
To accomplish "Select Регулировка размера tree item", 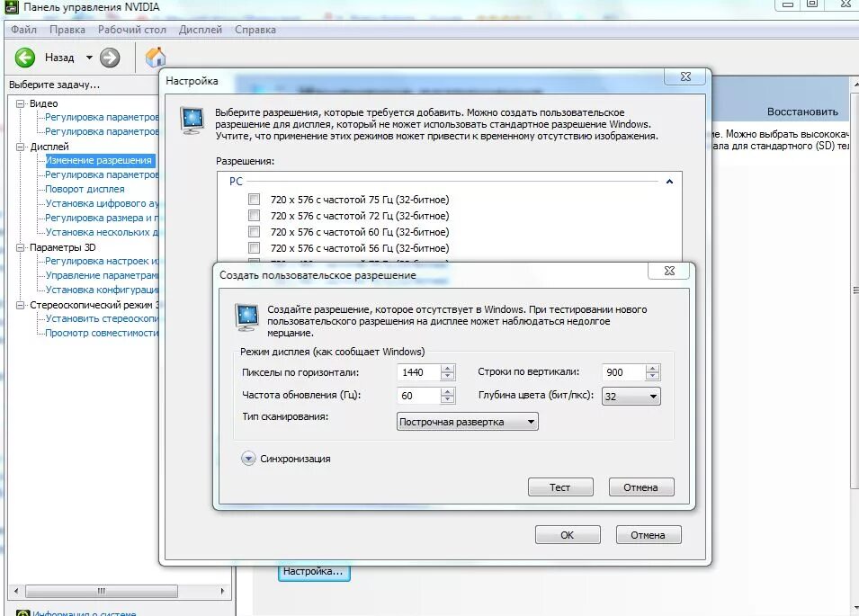I will [x=102, y=218].
